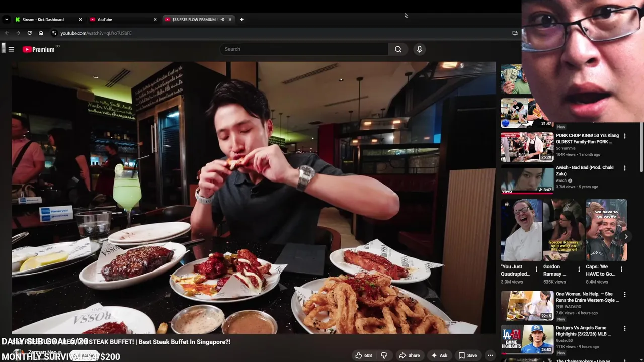Click 3.7M views · 5 years ago text
Screen dimensions: 644x362
coord(577,187)
